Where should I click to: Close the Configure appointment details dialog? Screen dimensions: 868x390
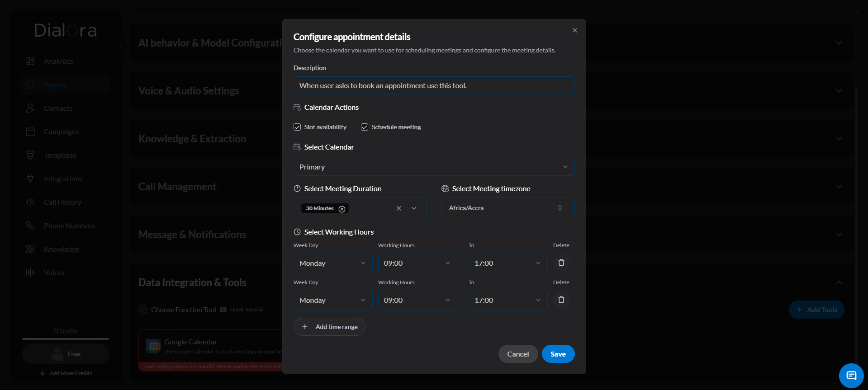(x=574, y=30)
